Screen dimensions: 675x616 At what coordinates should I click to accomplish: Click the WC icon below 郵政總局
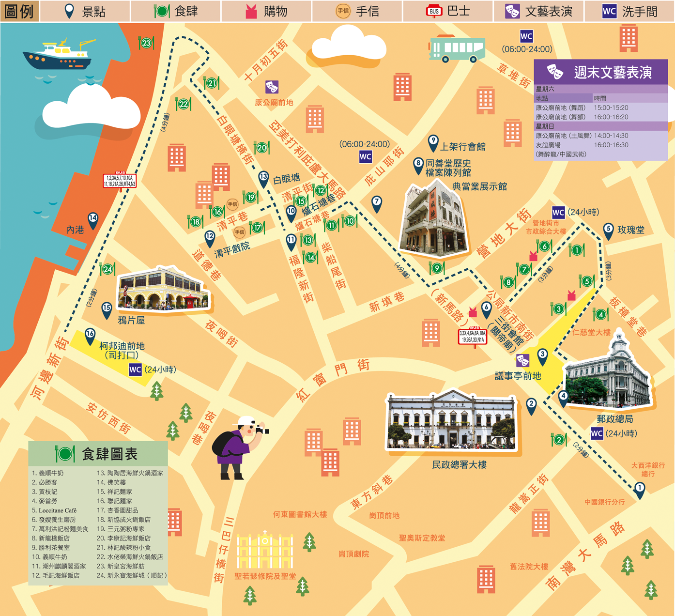(x=597, y=433)
